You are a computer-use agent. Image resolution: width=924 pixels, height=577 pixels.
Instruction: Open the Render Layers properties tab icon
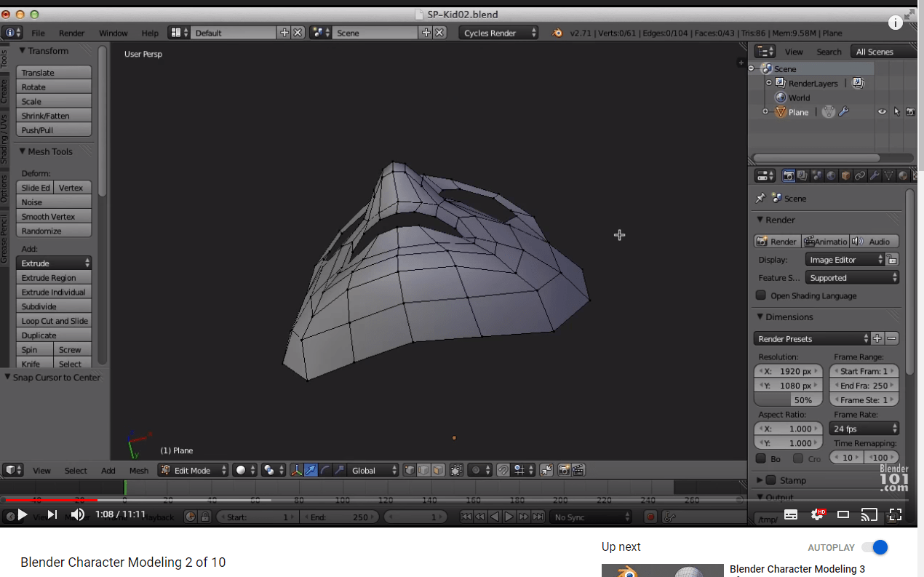pyautogui.click(x=802, y=175)
